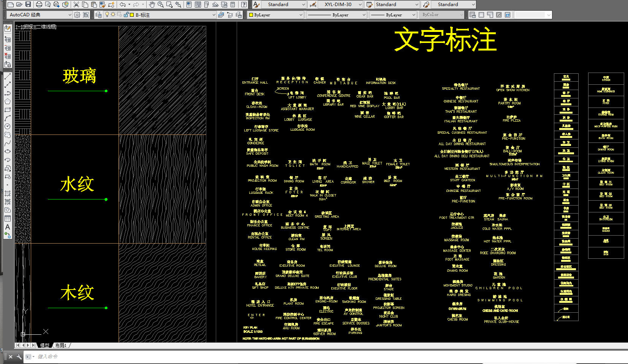The image size is (628, 364).
Task: Open the Hatch tool
Action: click(x=7, y=193)
